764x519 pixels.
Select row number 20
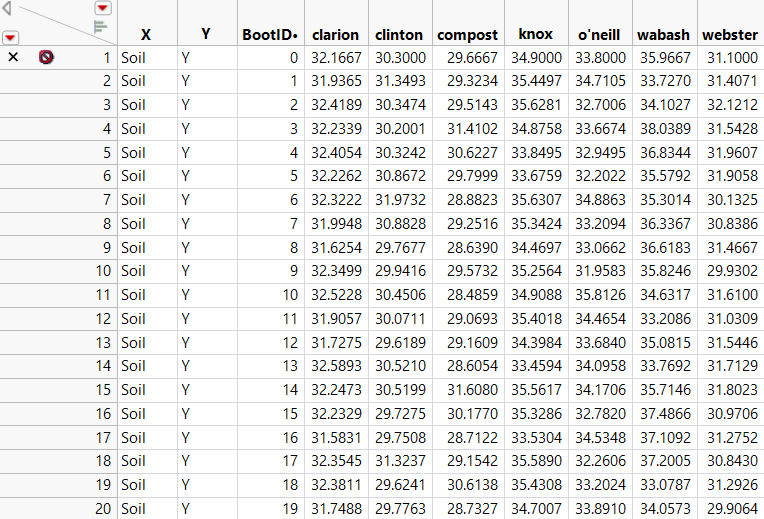coord(103,509)
